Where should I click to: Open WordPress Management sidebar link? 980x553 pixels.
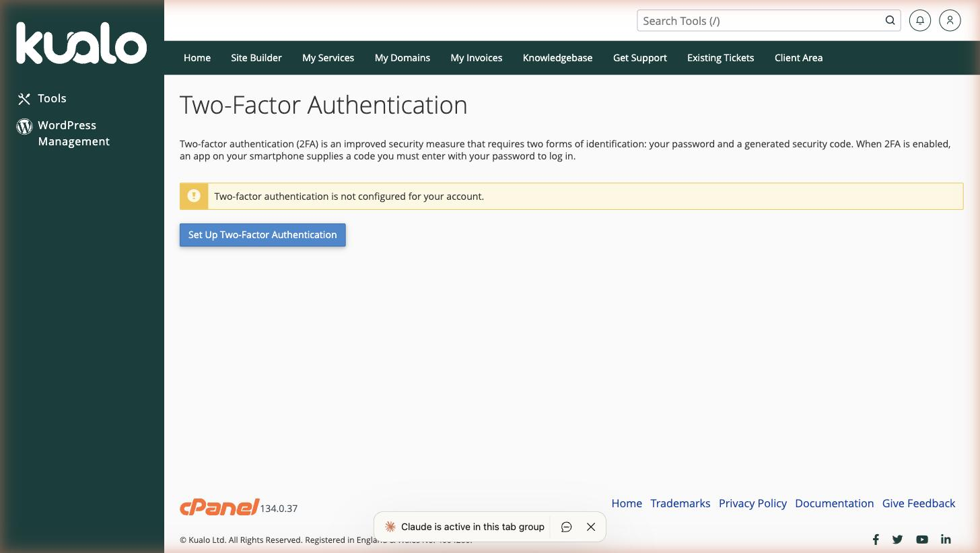point(73,133)
